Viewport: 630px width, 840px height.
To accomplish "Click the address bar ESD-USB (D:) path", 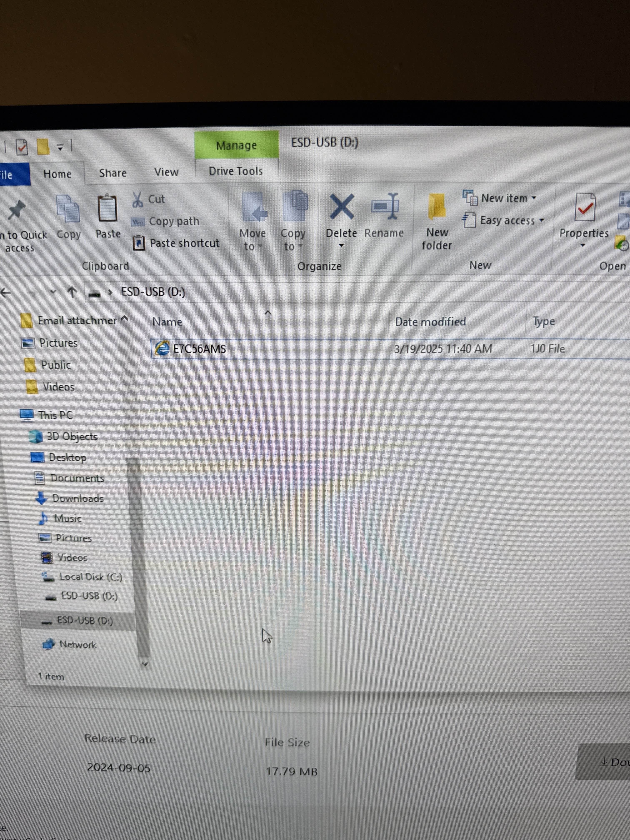I will coord(153,292).
